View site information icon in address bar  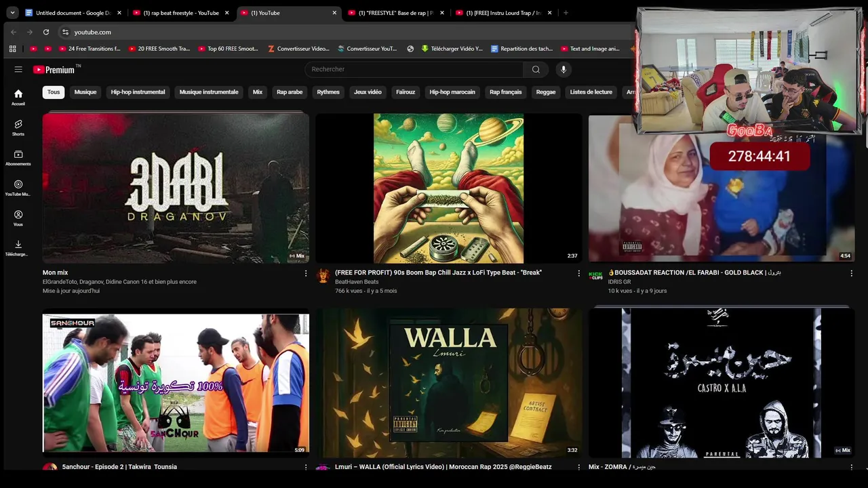(x=65, y=32)
